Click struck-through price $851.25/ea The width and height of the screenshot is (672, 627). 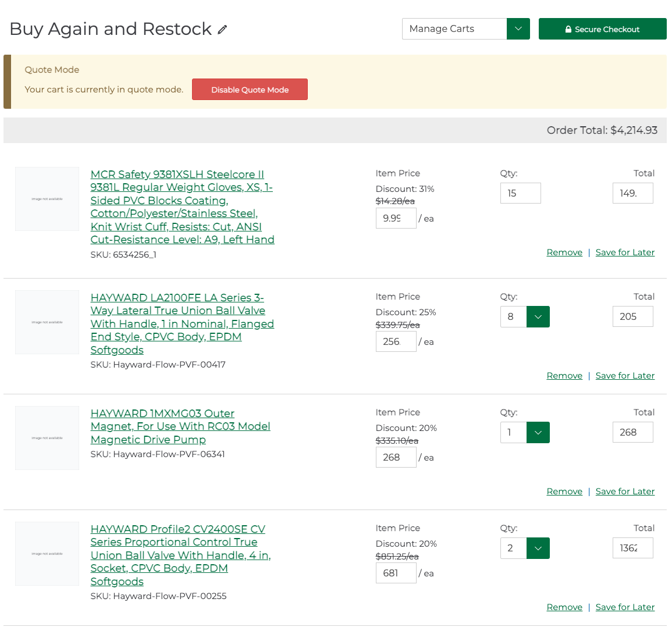(x=397, y=556)
